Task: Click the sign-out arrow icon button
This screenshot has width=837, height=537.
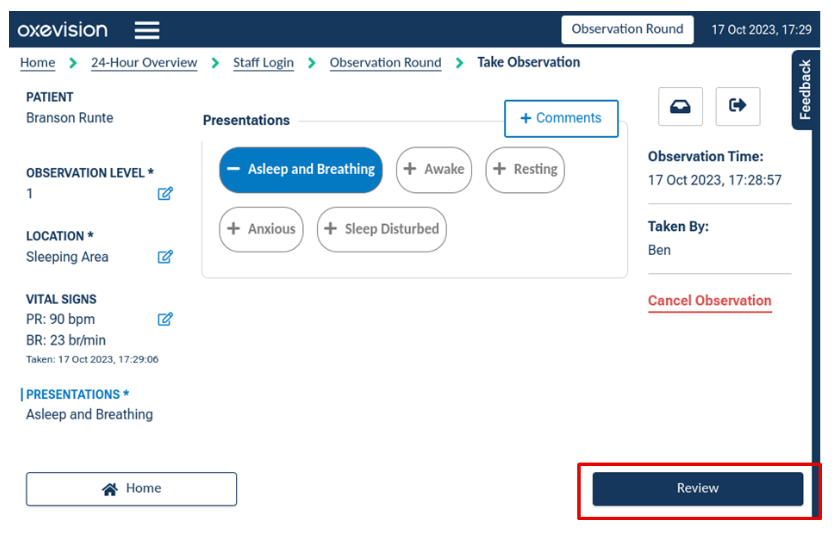Action: (x=738, y=106)
